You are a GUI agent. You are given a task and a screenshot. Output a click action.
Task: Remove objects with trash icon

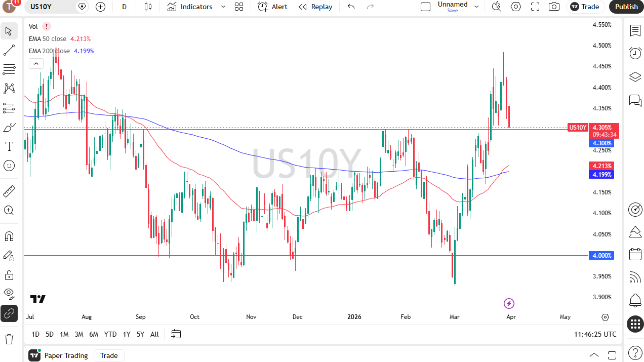[9, 339]
